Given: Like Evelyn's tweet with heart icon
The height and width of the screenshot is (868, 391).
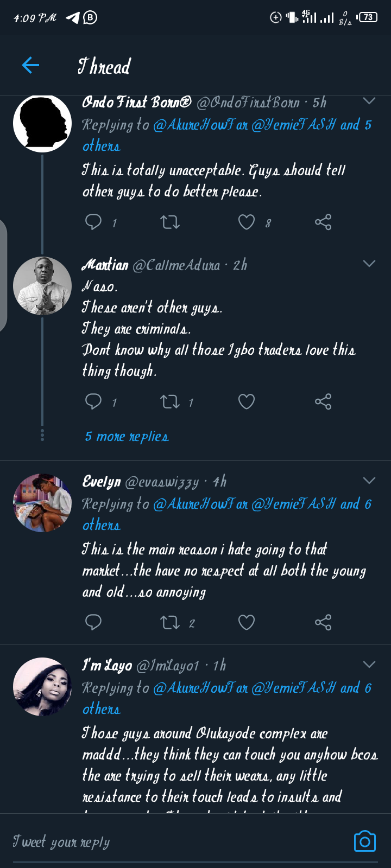Looking at the screenshot, I should tap(247, 622).
